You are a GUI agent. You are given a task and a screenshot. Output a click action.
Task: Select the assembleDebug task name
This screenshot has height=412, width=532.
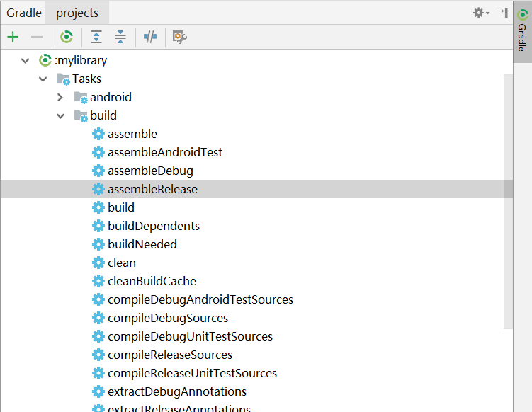(150, 171)
